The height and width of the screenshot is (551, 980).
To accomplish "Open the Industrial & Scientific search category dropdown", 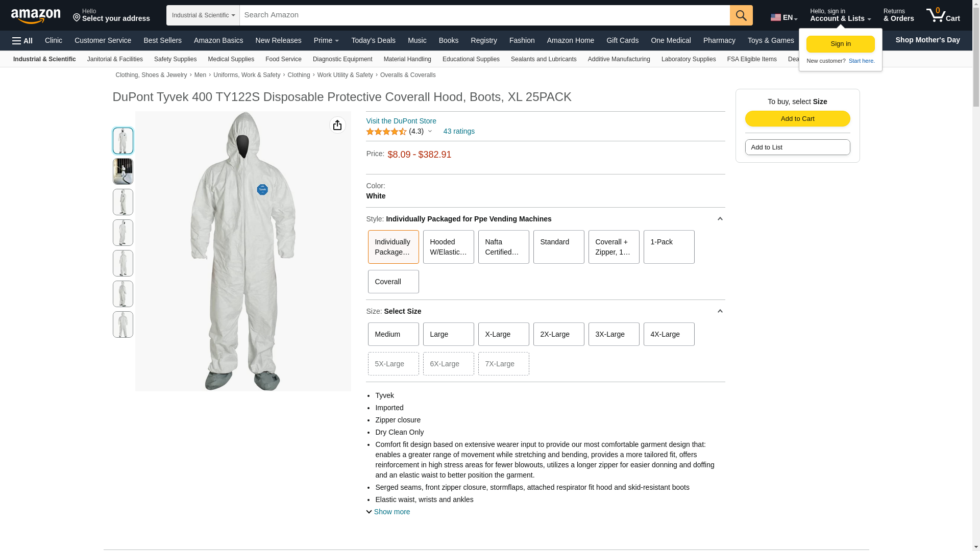I will tap(203, 15).
